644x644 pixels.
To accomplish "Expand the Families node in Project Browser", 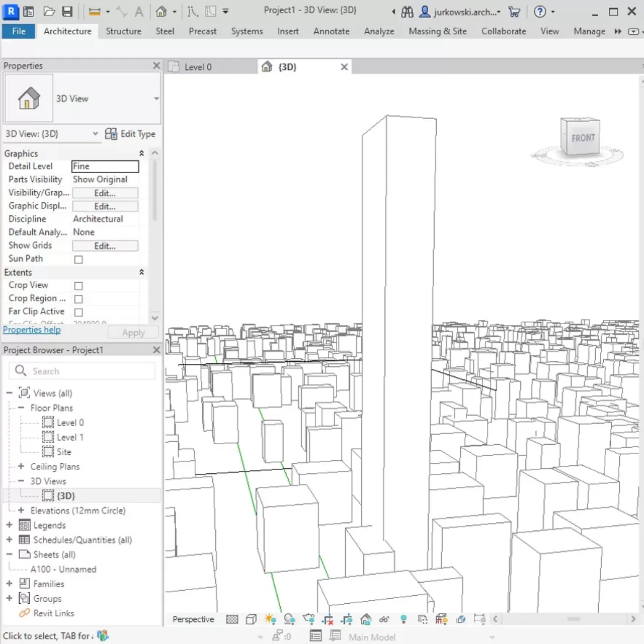I will pos(9,584).
